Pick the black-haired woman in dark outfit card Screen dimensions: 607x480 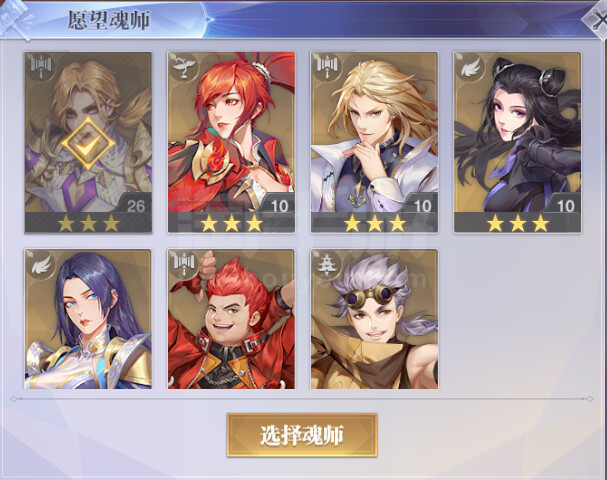pos(518,142)
